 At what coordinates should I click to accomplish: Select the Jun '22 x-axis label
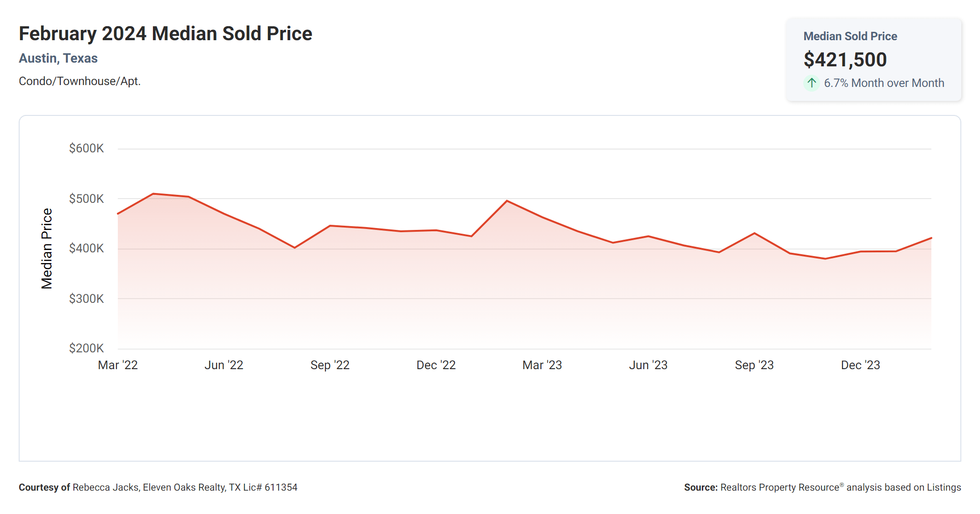[224, 365]
